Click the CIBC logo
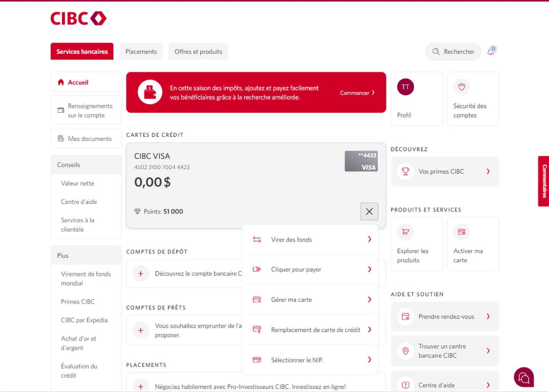The image size is (549, 392). (x=79, y=18)
